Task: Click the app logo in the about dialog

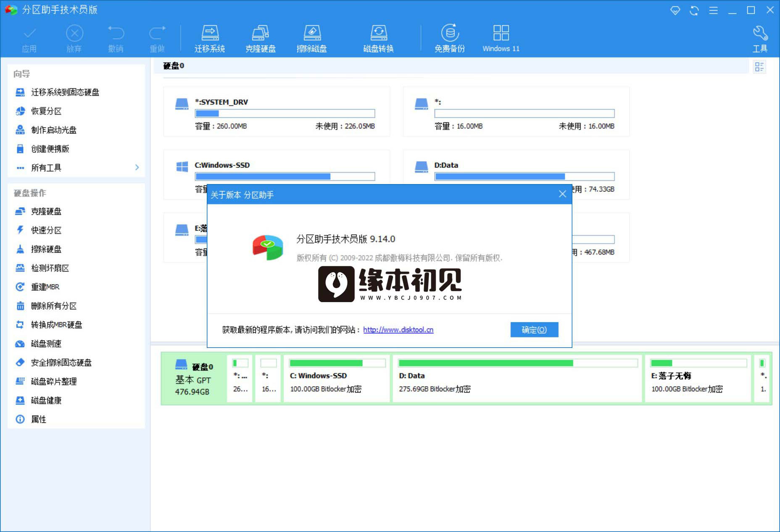Action: tap(268, 247)
